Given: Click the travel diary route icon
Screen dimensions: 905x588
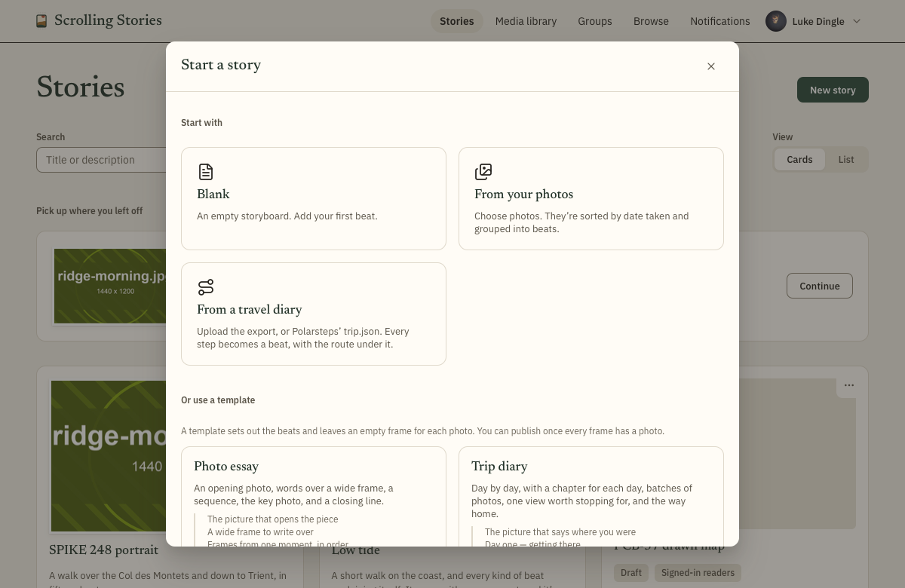Looking at the screenshot, I should coord(206,287).
